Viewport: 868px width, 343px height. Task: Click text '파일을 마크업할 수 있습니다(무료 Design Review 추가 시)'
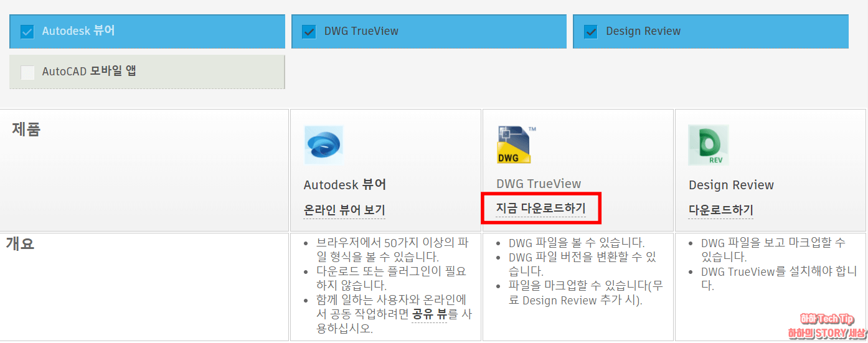click(x=586, y=293)
